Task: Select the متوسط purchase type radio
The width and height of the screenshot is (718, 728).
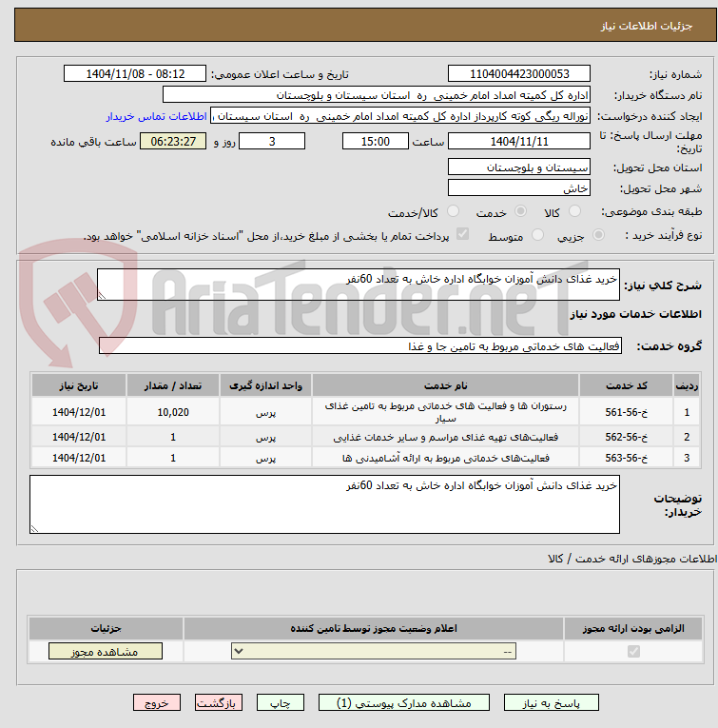Action: pos(537,235)
